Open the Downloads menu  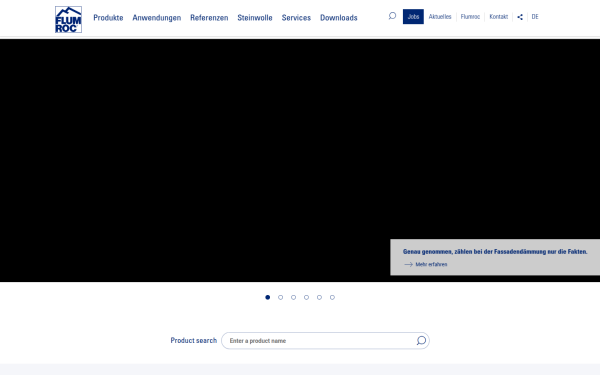pos(339,18)
